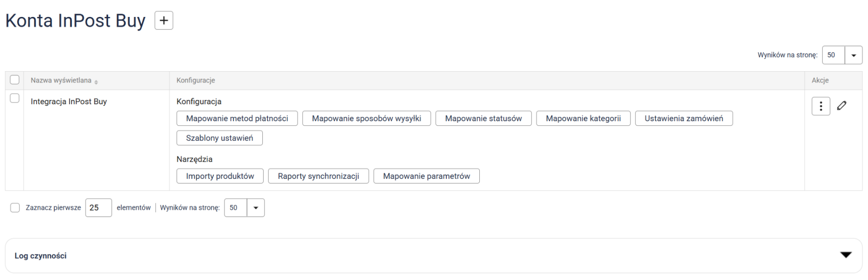This screenshot has height=280, width=868.
Task: Select the Integracja InPost Buy row checkbox
Action: (15, 99)
